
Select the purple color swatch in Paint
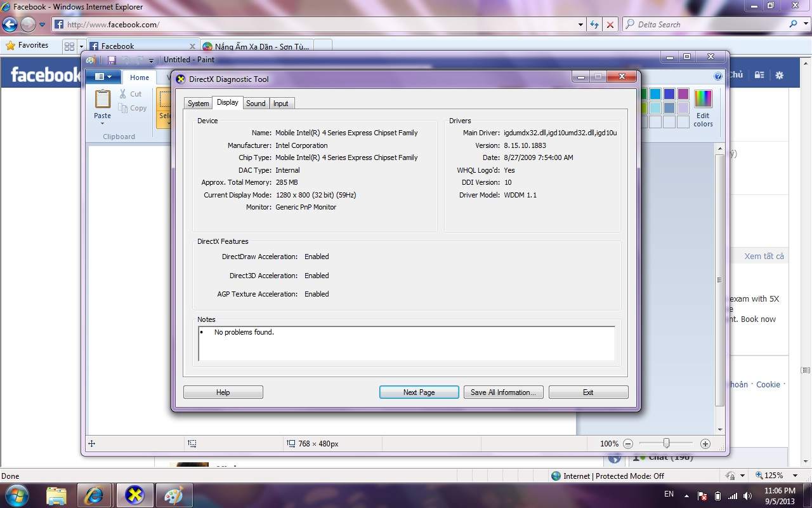pyautogui.click(x=683, y=94)
